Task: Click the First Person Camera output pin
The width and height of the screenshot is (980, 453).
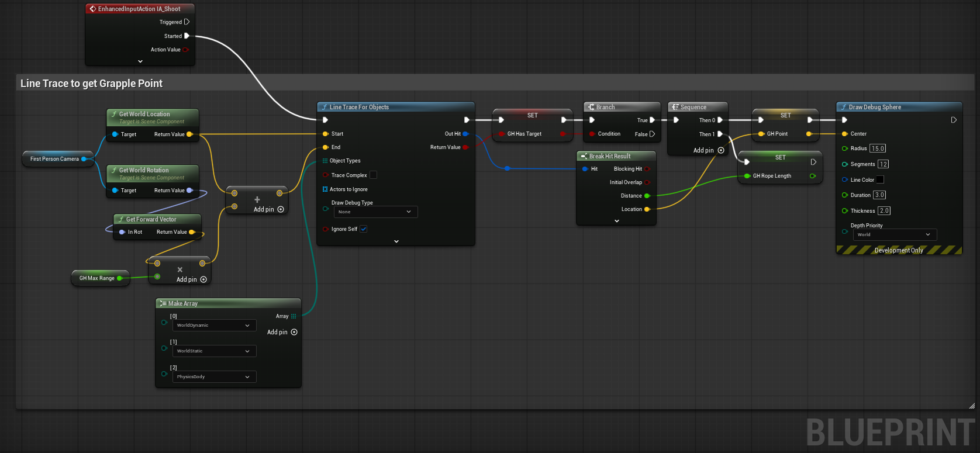Action: [x=84, y=159]
